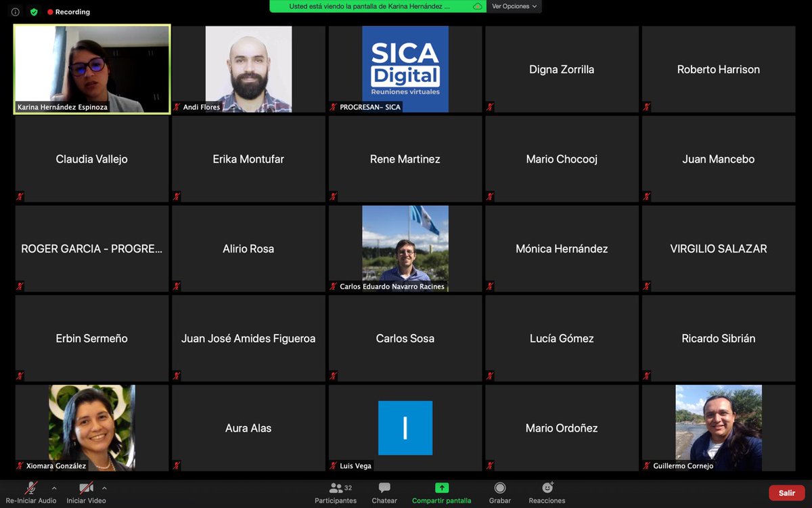Click Digna Zorrilla name
Screen dimensions: 812x508
[562, 69]
